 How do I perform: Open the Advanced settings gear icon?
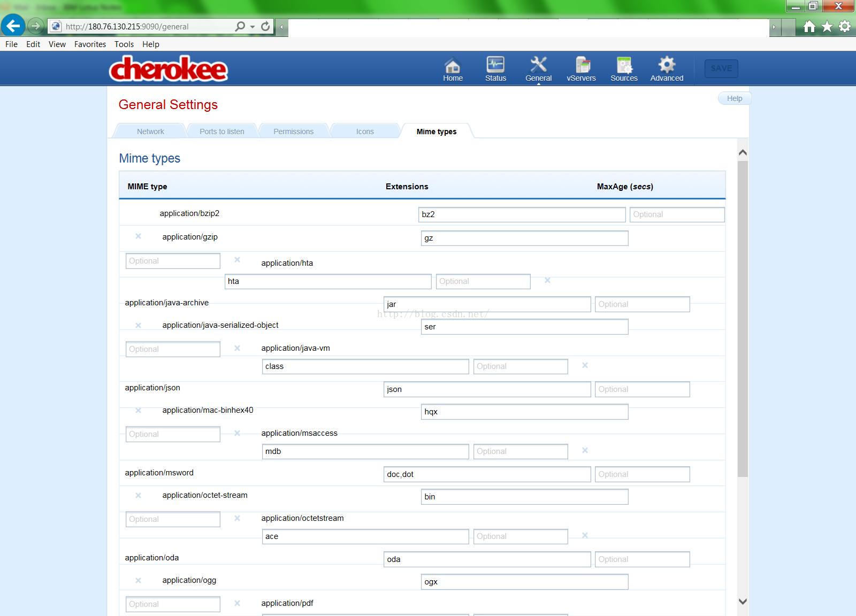pos(667,70)
